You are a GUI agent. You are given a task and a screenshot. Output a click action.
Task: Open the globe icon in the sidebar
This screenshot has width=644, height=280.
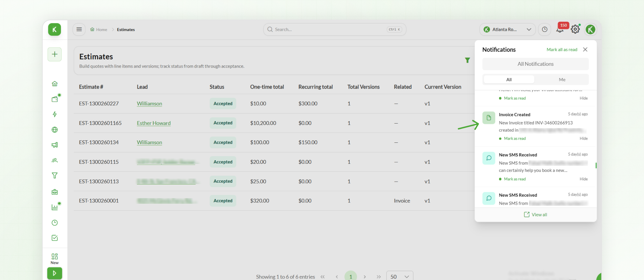(55, 130)
